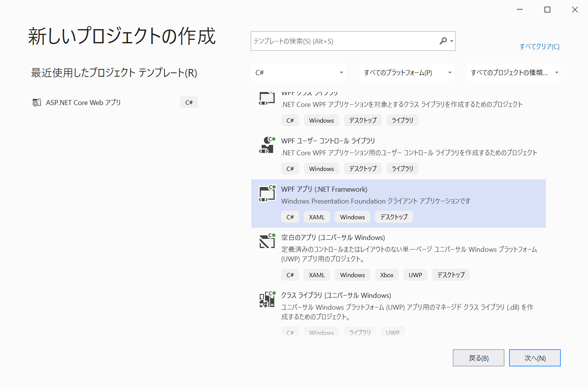Screen dimensions: 588x391
Task: Click クラス ライブラリ (ユニバーサル Windows) description text
Action: pos(407,312)
